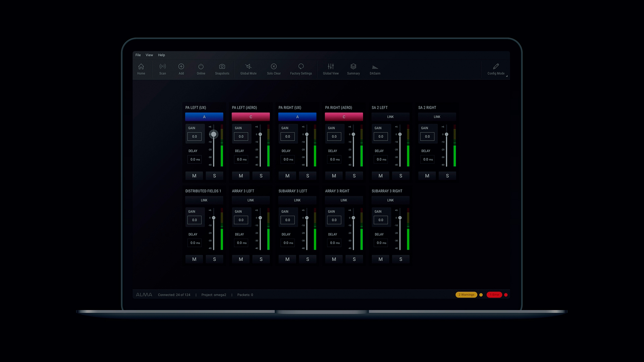Open the View menu

click(x=149, y=55)
